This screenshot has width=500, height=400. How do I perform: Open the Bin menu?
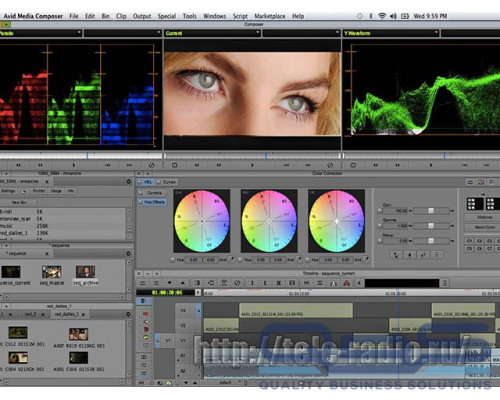pyautogui.click(x=105, y=16)
